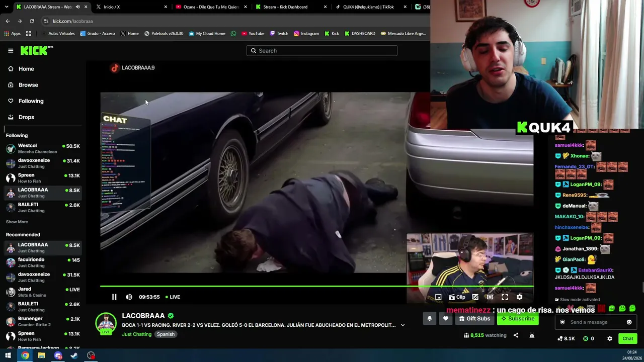Open the Apps bookmarks shortcut
This screenshot has height=362, width=644.
tap(12, 34)
